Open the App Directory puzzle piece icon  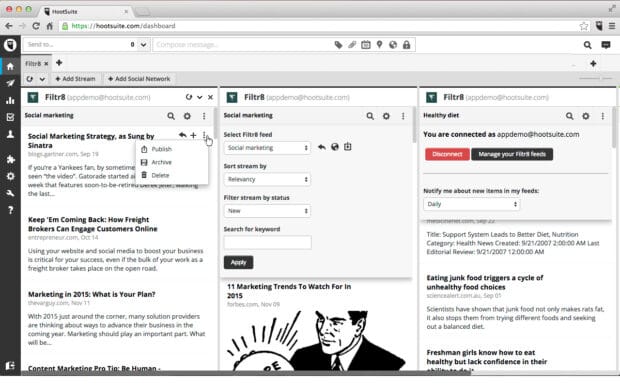click(x=10, y=159)
